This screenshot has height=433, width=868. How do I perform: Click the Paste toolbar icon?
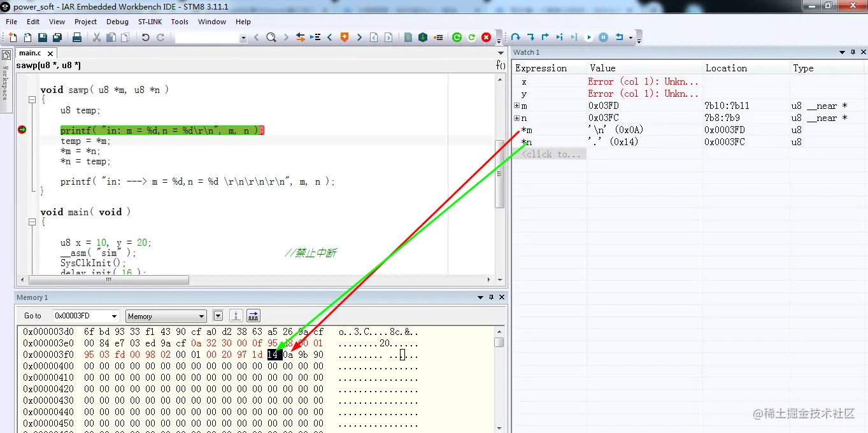tap(125, 38)
